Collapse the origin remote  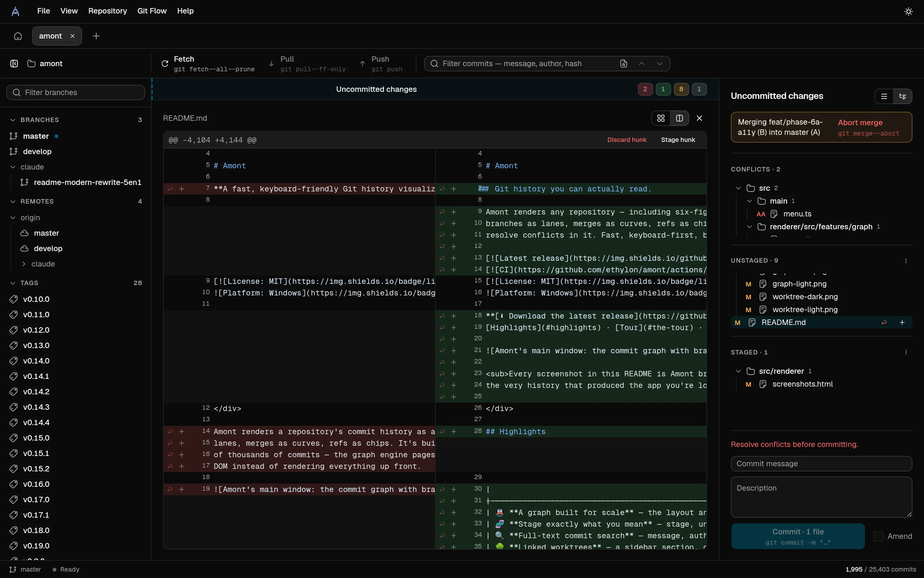point(13,218)
